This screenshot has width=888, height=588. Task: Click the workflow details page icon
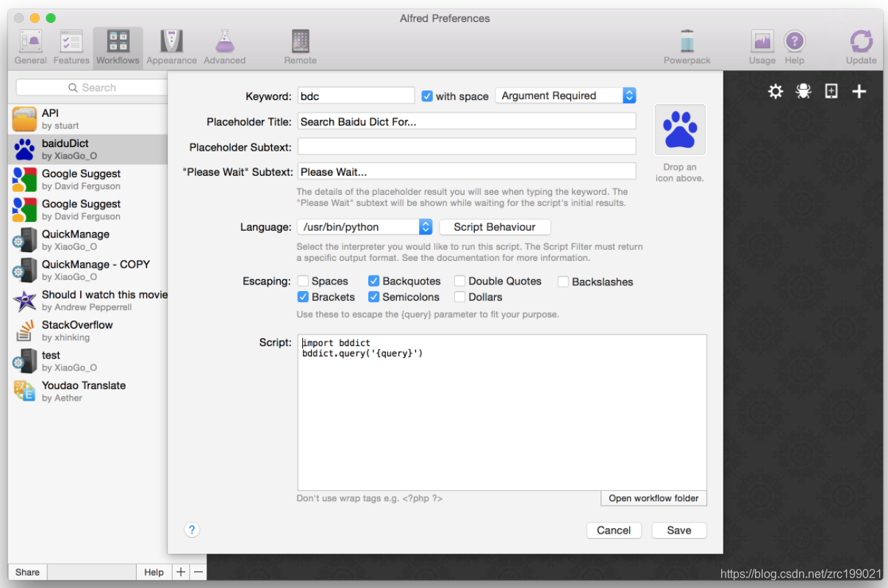[x=831, y=91]
